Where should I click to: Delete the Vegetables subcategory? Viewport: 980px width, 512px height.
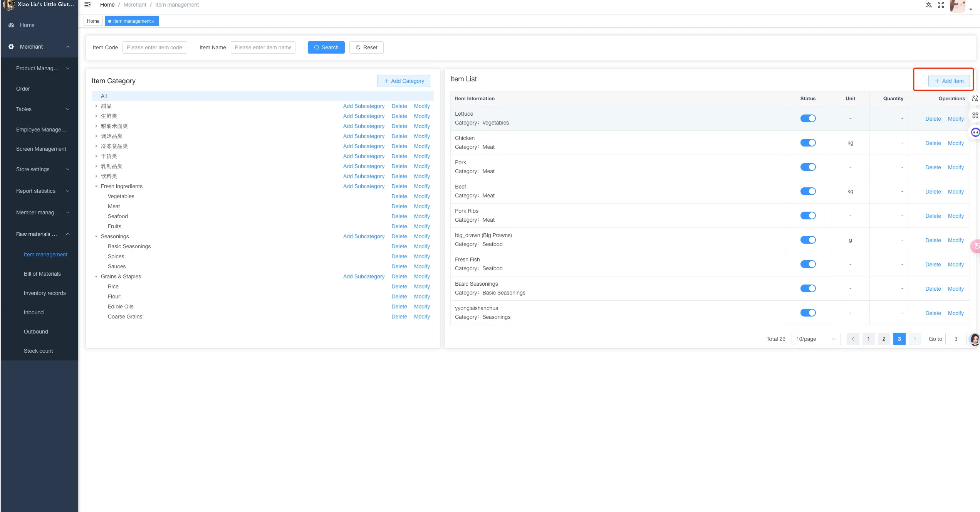click(x=399, y=196)
